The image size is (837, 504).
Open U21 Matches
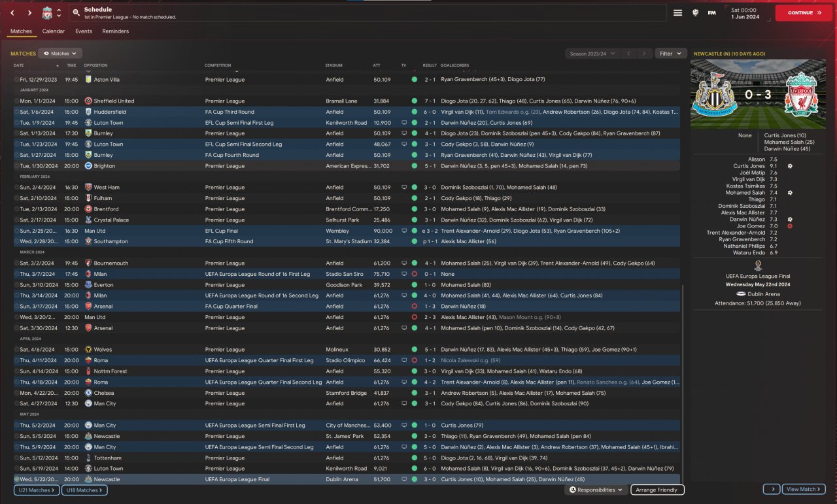[35, 490]
